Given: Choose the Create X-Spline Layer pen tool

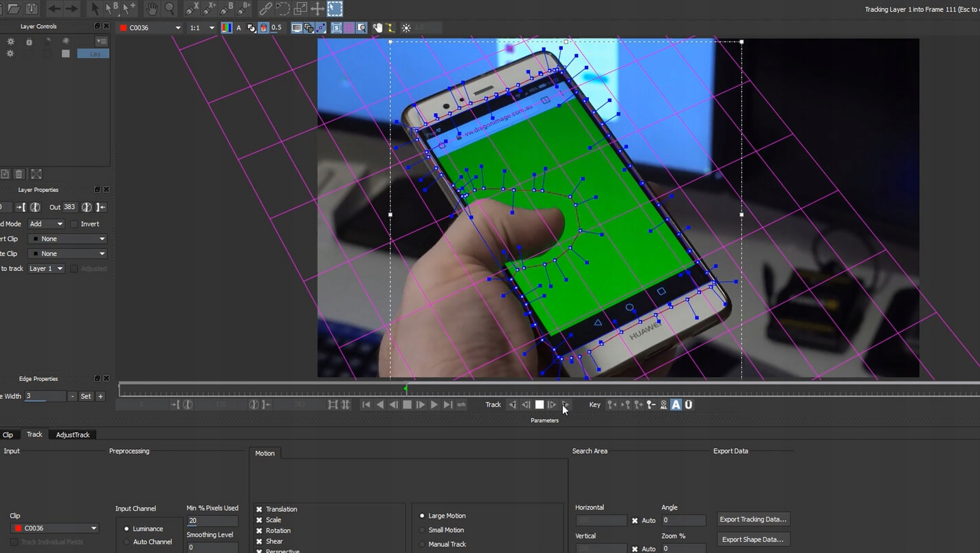Looking at the screenshot, I should click(192, 9).
